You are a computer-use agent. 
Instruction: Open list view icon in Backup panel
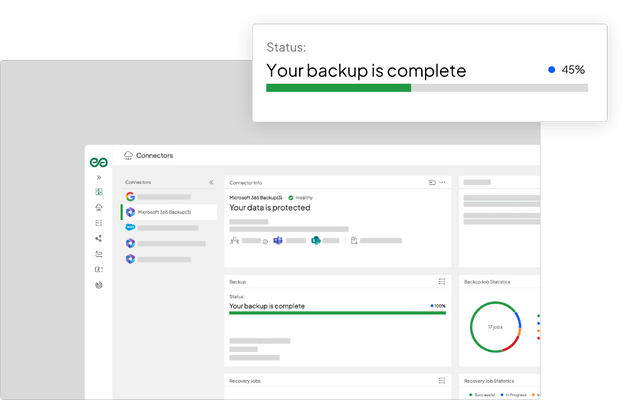[442, 282]
